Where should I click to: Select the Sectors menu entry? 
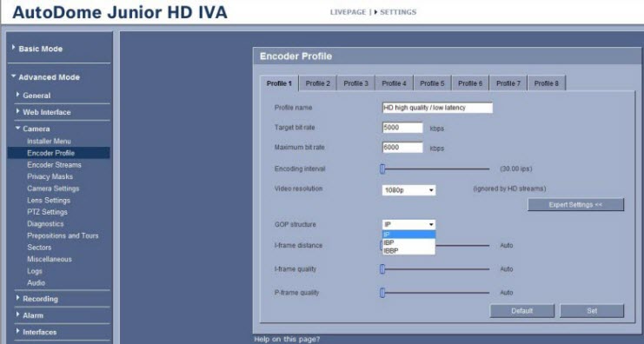39,247
